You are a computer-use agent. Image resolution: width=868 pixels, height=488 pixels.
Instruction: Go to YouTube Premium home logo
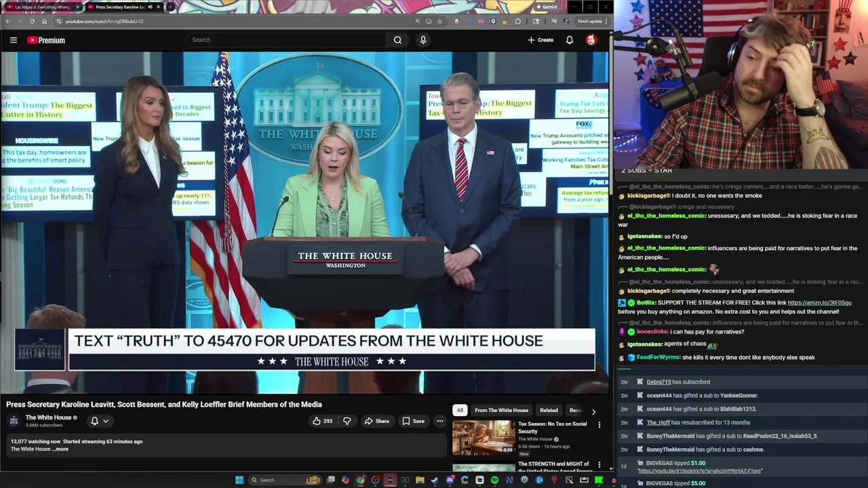[x=46, y=40]
